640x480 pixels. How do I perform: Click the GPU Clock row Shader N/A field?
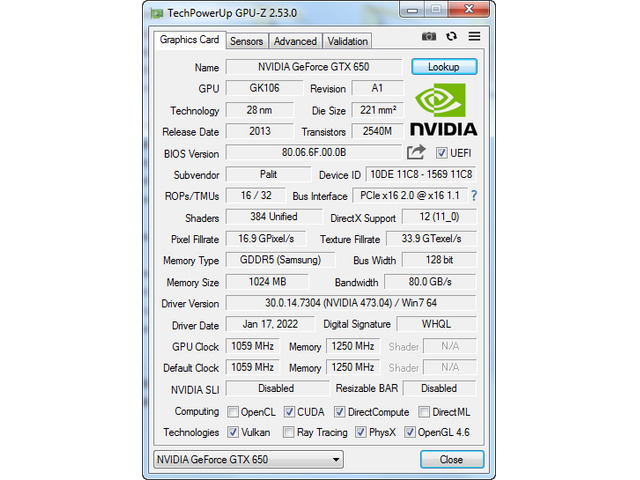[450, 346]
